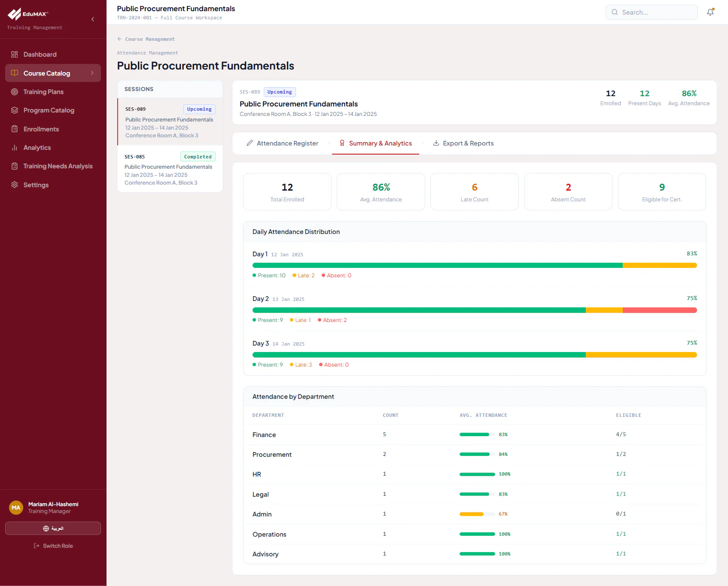The height and width of the screenshot is (586, 728).
Task: Click the Upcoming badge in session header
Action: 280,92
